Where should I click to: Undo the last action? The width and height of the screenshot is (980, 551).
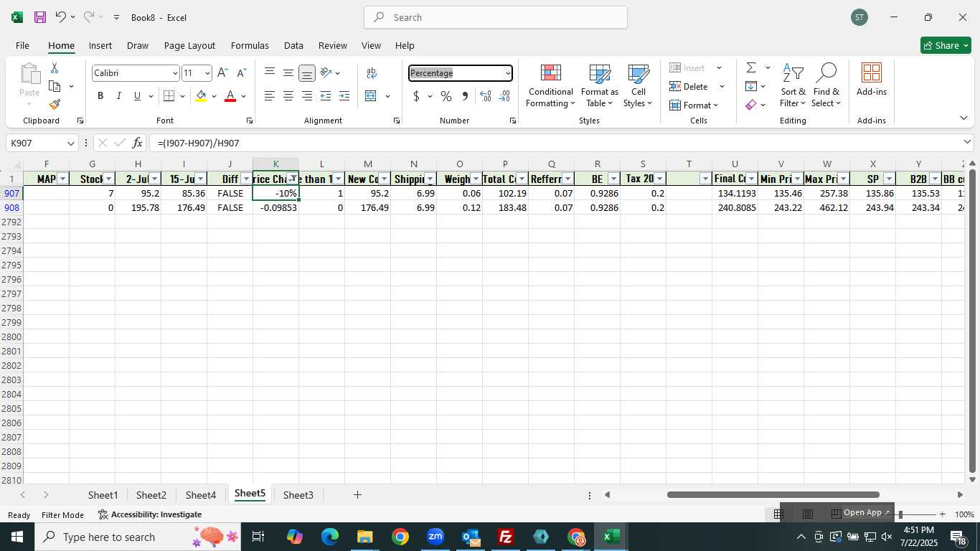[61, 17]
